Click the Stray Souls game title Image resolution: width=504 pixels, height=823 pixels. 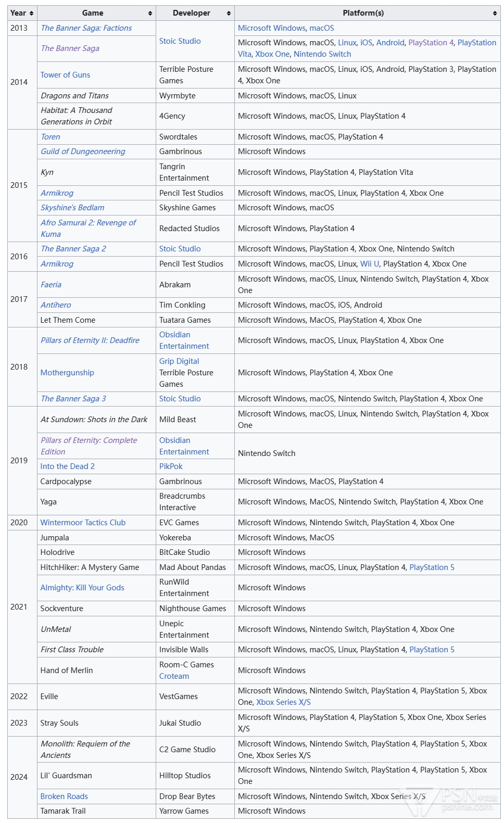point(59,723)
